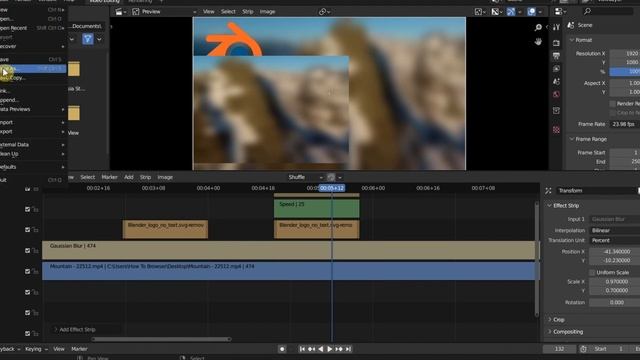The image size is (640, 360).
Task: Lock the Speed strip channel
Action: point(36,209)
